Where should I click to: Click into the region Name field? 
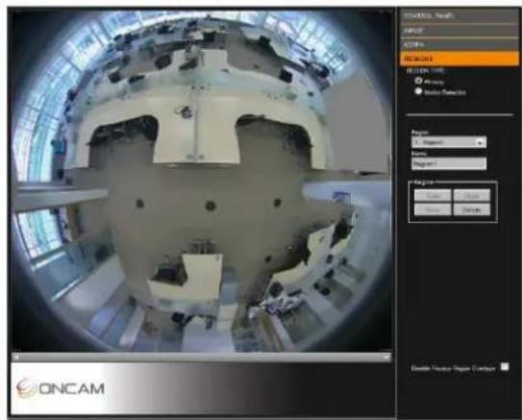449,163
